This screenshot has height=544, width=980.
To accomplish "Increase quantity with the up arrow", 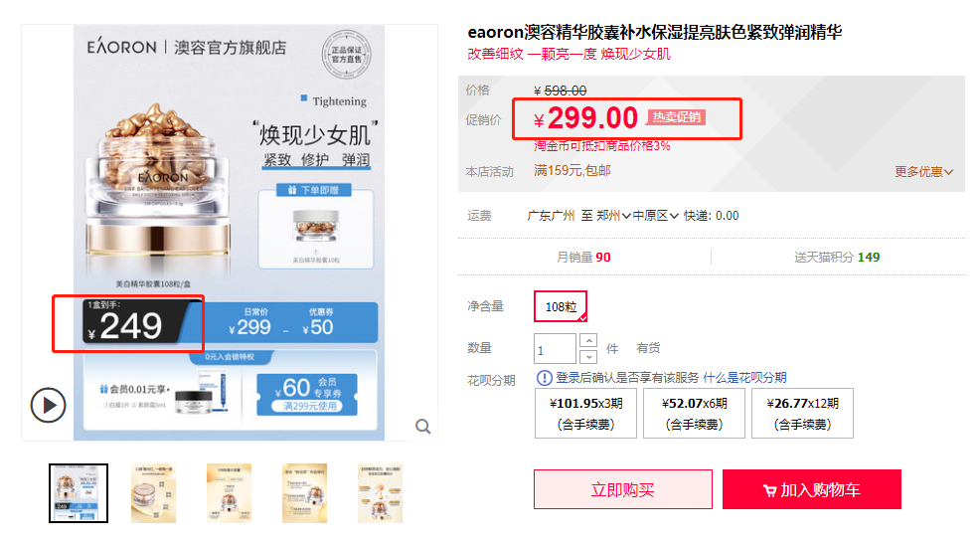I will pos(588,341).
